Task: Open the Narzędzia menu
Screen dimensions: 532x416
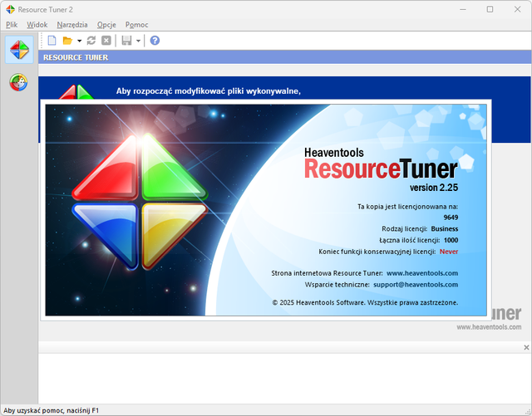Action: tap(72, 25)
